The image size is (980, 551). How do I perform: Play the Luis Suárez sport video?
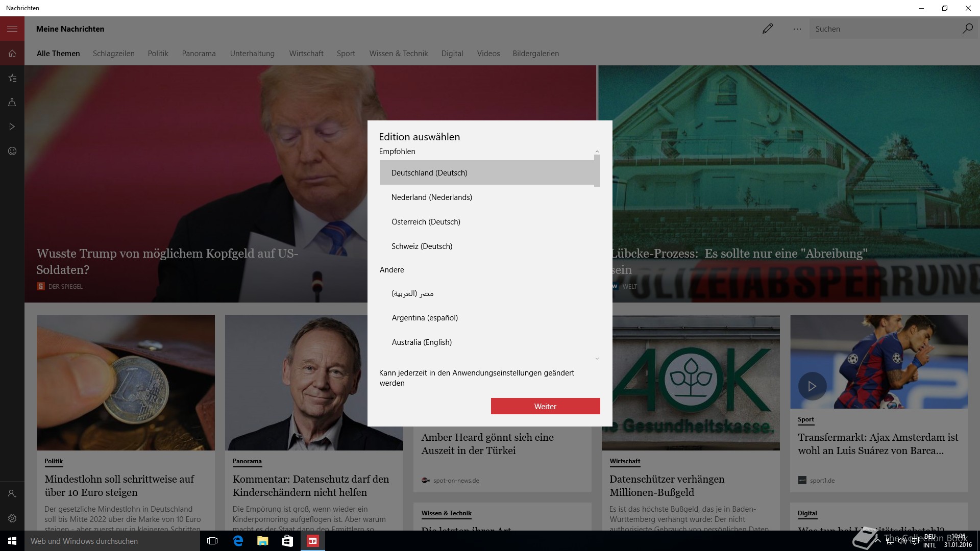click(812, 386)
